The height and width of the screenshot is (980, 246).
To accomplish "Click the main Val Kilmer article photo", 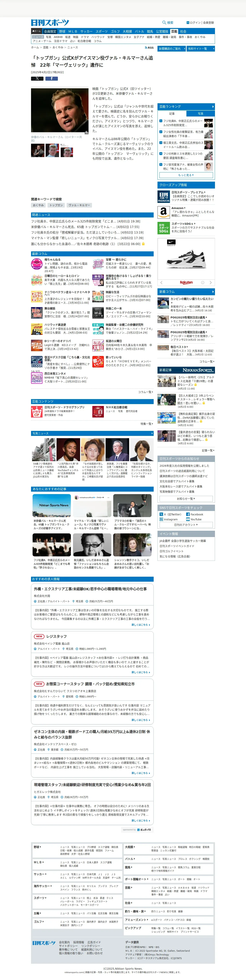I will pos(60,111).
